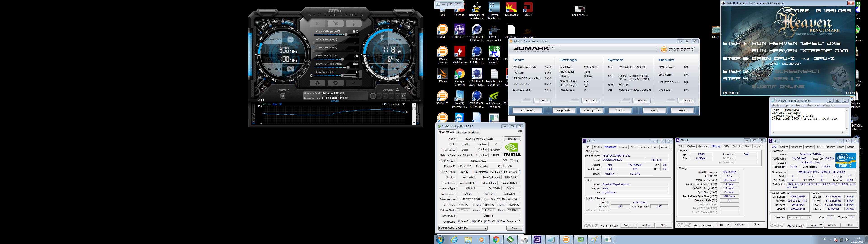Open the CPUID CPU-Z desktop icon
Image resolution: width=868 pixels, height=244 pixels.
[460, 31]
